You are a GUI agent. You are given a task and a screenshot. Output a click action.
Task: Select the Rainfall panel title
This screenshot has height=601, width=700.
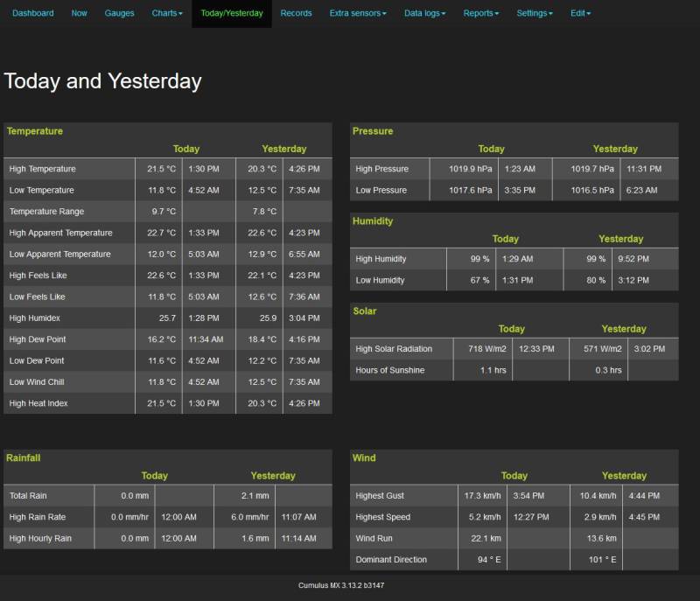(x=26, y=458)
